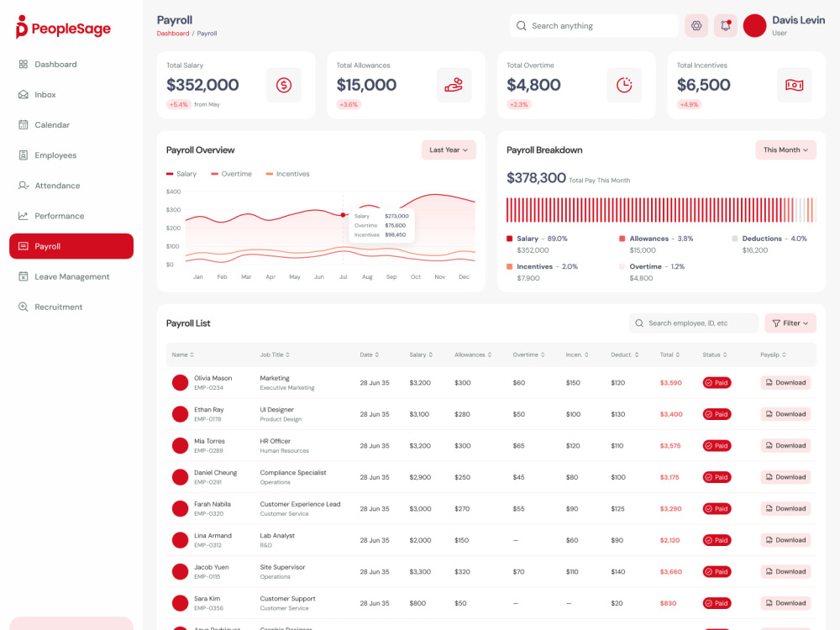Click total $3,590 in Olivia Mason's row
This screenshot has width=840, height=630.
pyautogui.click(x=670, y=382)
